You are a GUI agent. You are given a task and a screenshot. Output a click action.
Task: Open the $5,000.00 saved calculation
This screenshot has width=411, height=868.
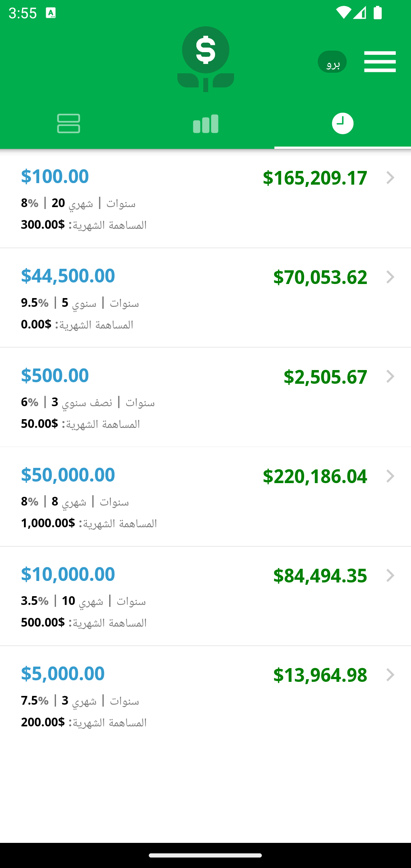coord(205,696)
